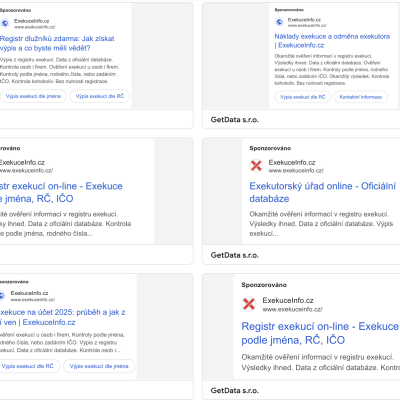Click globe icon in Exekuce na účet 2025 ad
This screenshot has height=400, width=400.
point(2,296)
